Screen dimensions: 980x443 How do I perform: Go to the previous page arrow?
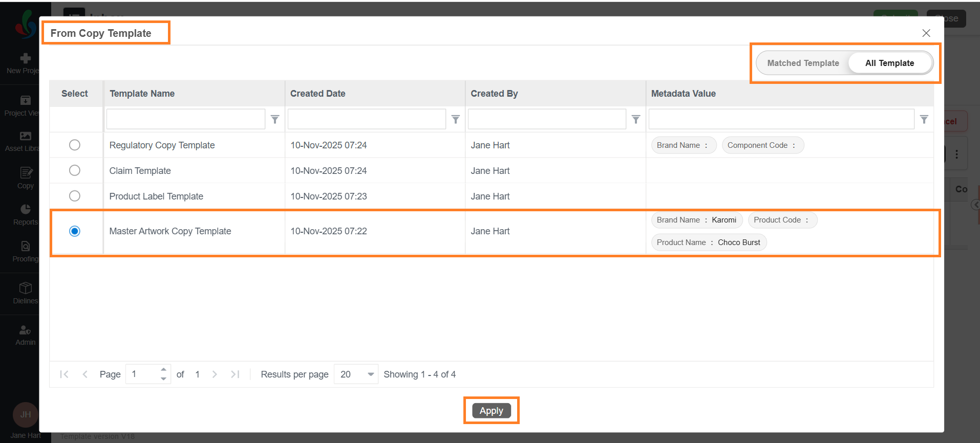pyautogui.click(x=85, y=374)
